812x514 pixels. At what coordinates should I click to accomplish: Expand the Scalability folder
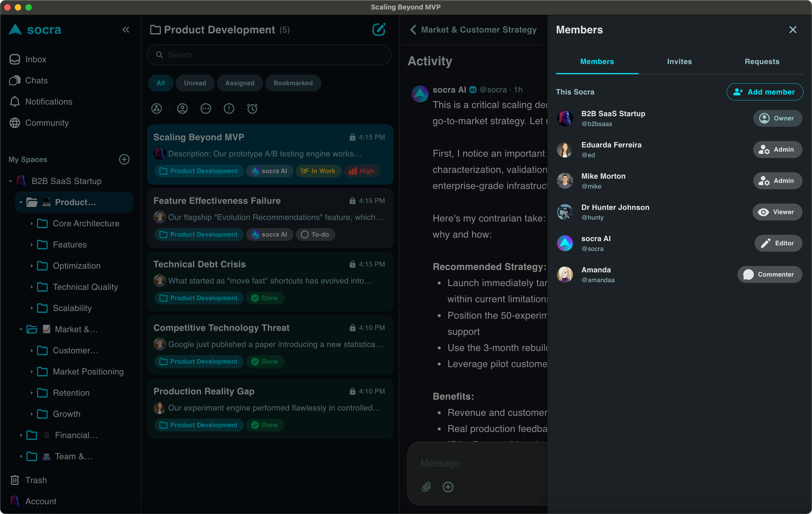(32, 308)
